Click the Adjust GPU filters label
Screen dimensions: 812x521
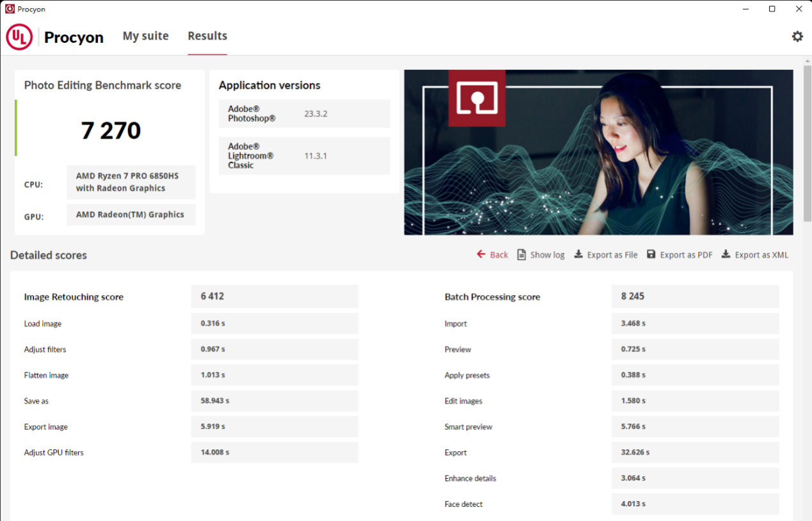point(54,453)
